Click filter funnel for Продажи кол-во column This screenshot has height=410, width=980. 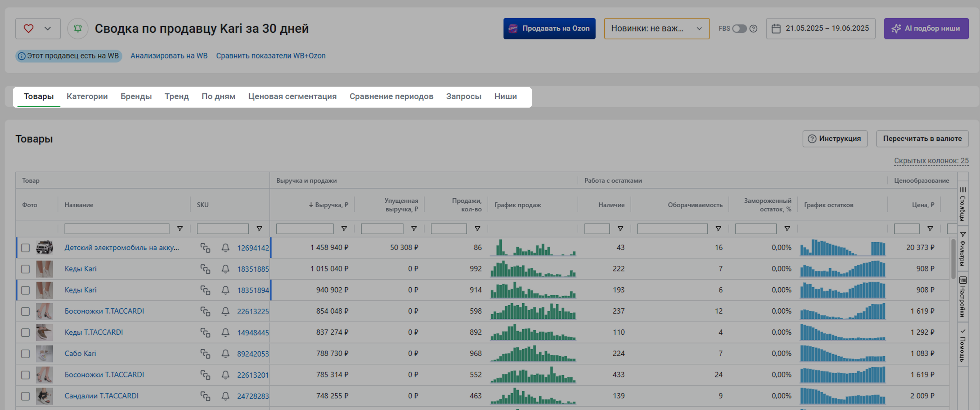click(478, 228)
